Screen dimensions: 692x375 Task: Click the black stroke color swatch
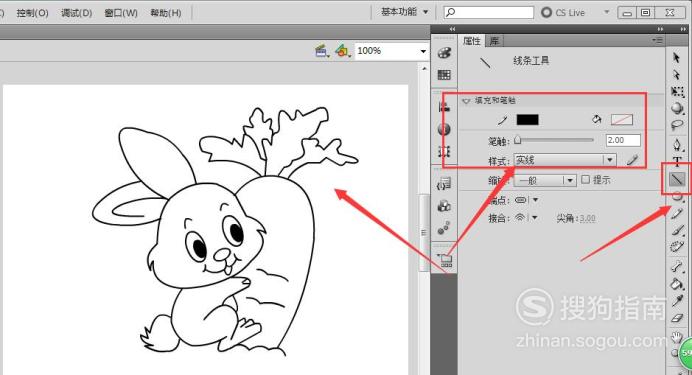pos(527,120)
